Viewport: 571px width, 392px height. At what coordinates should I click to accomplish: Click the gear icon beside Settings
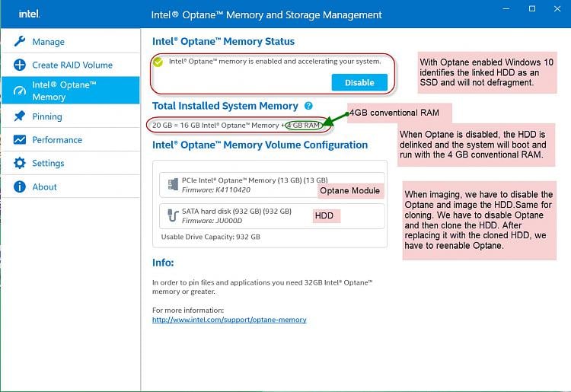coord(20,163)
